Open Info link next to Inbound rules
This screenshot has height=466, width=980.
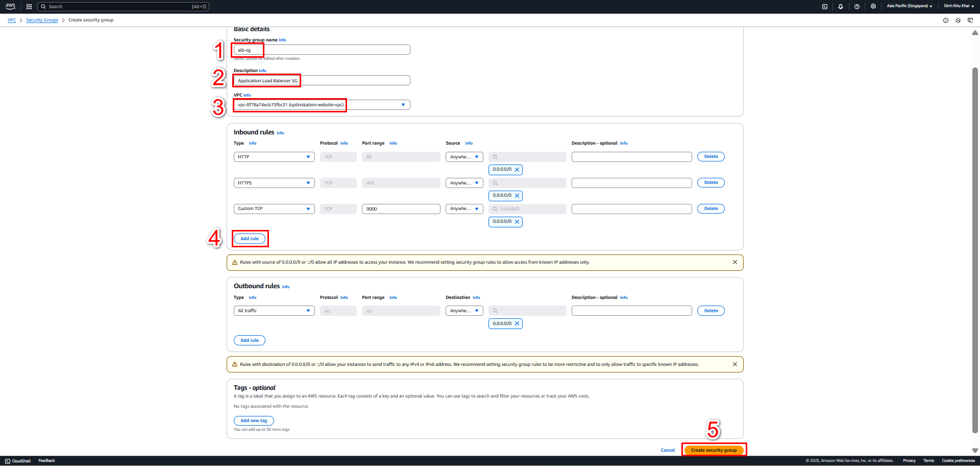click(280, 133)
